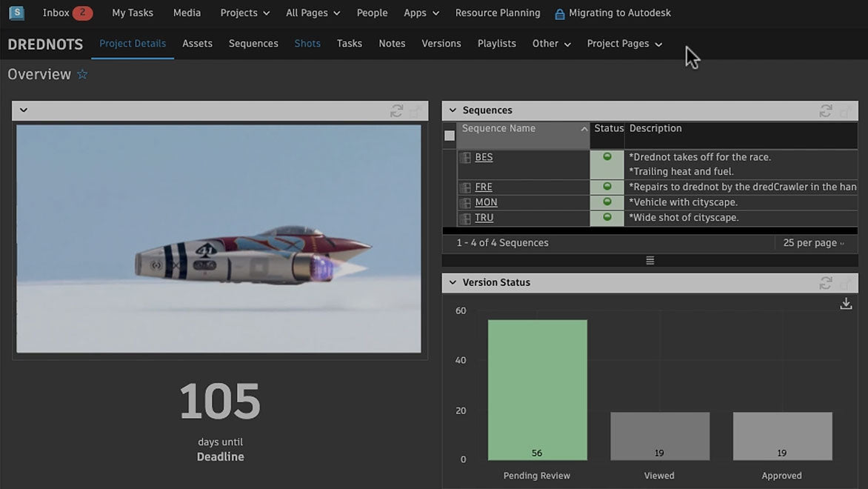Check the select-all sequences checkbox
This screenshot has height=489, width=868.
pyautogui.click(x=450, y=136)
